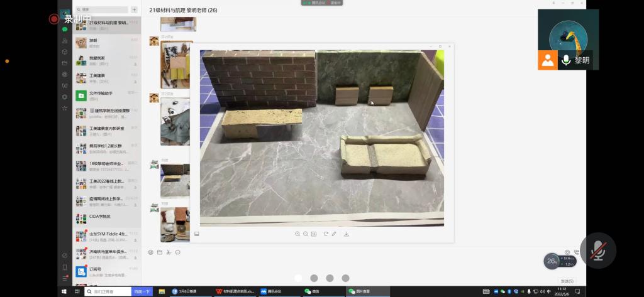This screenshot has height=297, width=644.
Task: Open the screenshot scissors tool
Action: tap(169, 252)
